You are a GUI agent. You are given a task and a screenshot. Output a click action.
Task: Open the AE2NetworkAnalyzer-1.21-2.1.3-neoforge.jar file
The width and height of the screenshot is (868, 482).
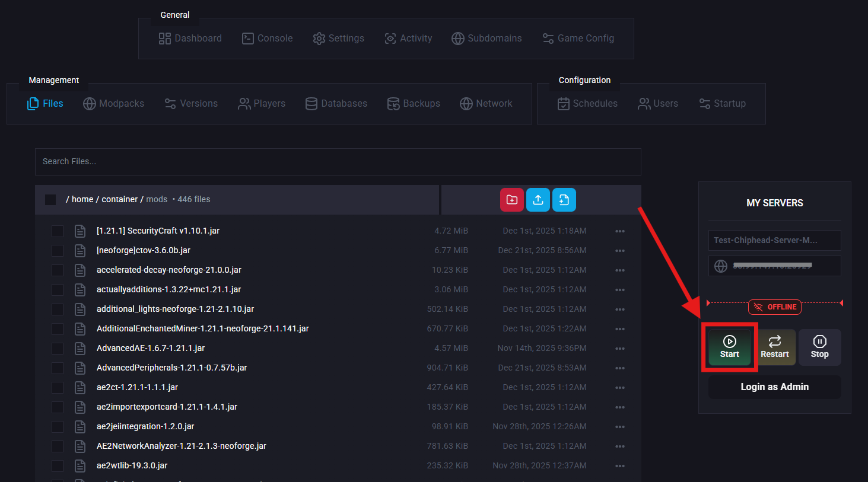pos(182,446)
